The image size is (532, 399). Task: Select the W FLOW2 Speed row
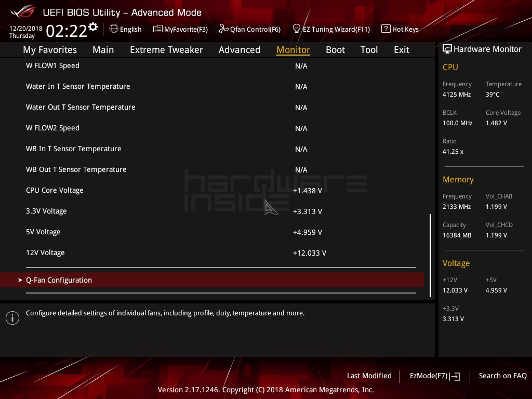212,128
